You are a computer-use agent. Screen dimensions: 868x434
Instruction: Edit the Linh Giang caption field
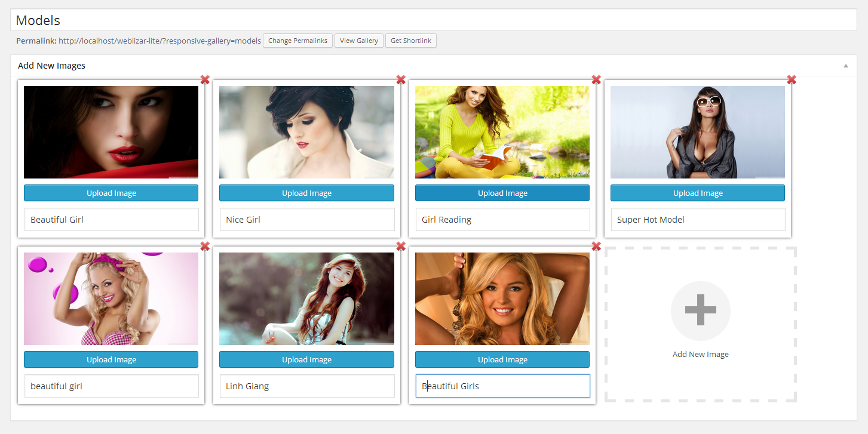[307, 386]
